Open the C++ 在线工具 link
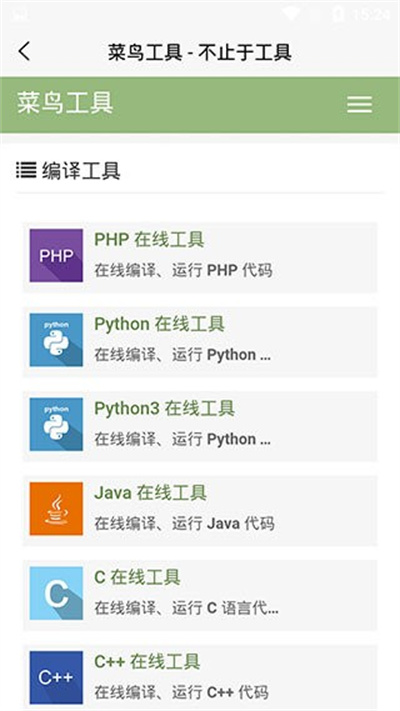Screen dimensions: 400x711 coord(147,662)
